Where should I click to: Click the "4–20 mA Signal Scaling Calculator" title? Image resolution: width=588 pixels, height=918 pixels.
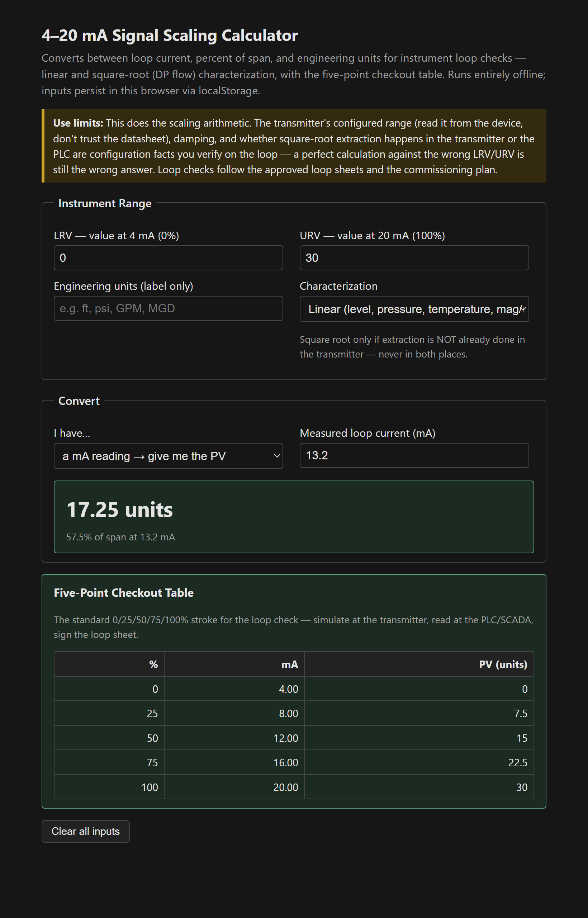pos(170,35)
